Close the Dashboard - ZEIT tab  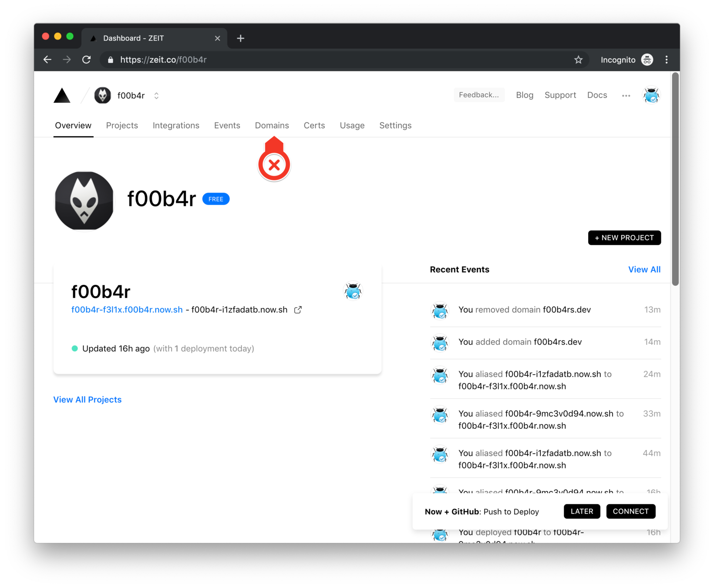pyautogui.click(x=217, y=38)
